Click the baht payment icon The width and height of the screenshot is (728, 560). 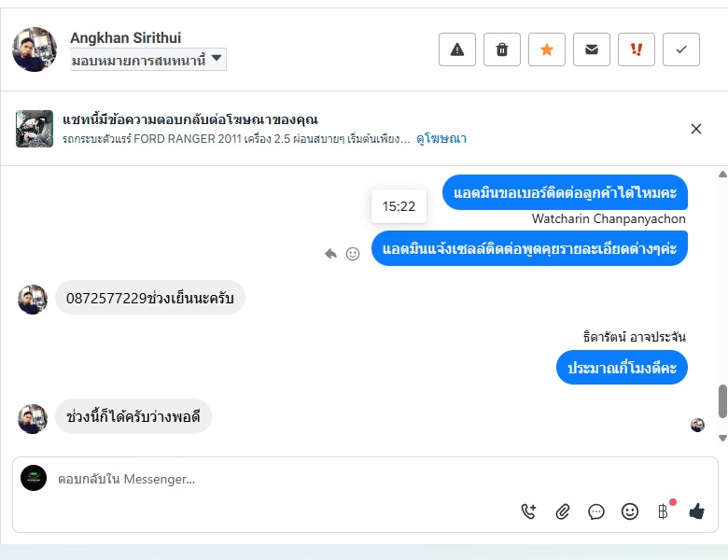coord(663,511)
